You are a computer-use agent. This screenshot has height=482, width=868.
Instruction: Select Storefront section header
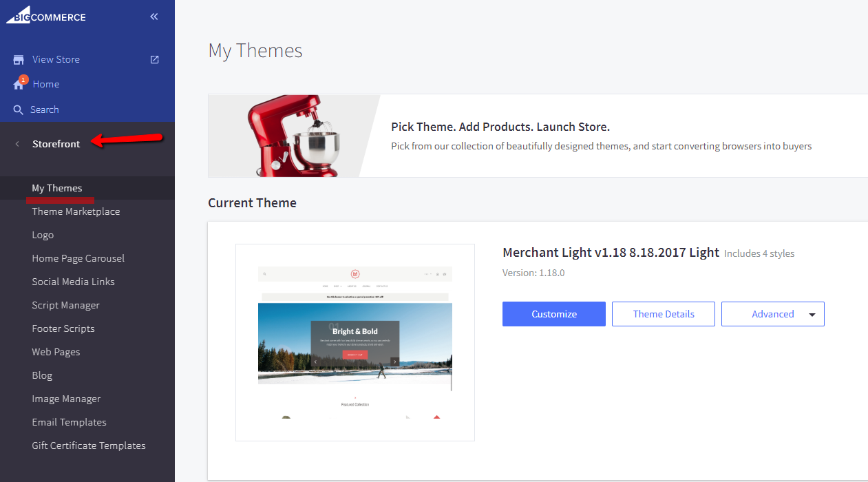tap(56, 144)
